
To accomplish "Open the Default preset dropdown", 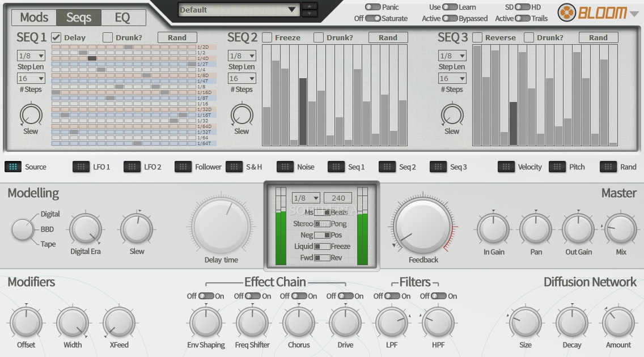I will [238, 10].
